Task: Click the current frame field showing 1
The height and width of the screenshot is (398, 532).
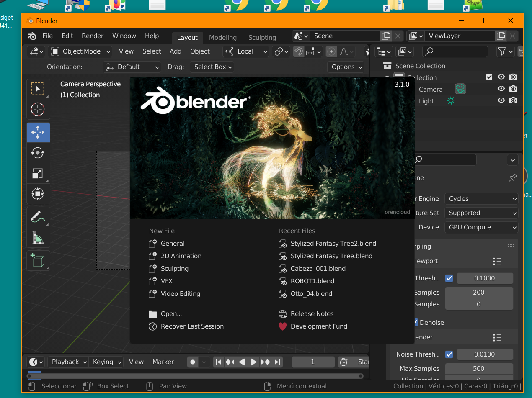Action: (313, 362)
